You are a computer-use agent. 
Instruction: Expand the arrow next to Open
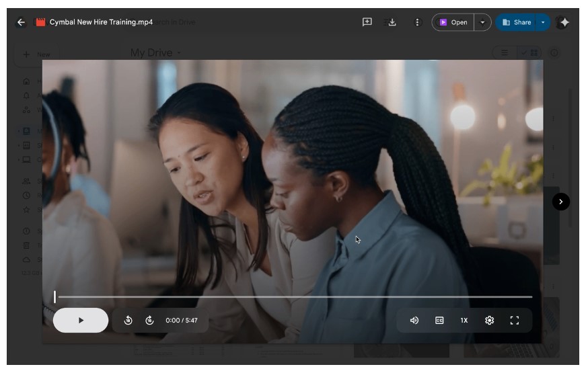pyautogui.click(x=482, y=22)
